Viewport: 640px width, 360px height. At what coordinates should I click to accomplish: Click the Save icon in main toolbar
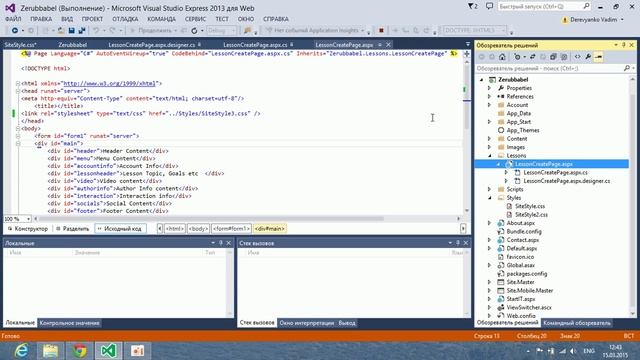tap(71, 30)
